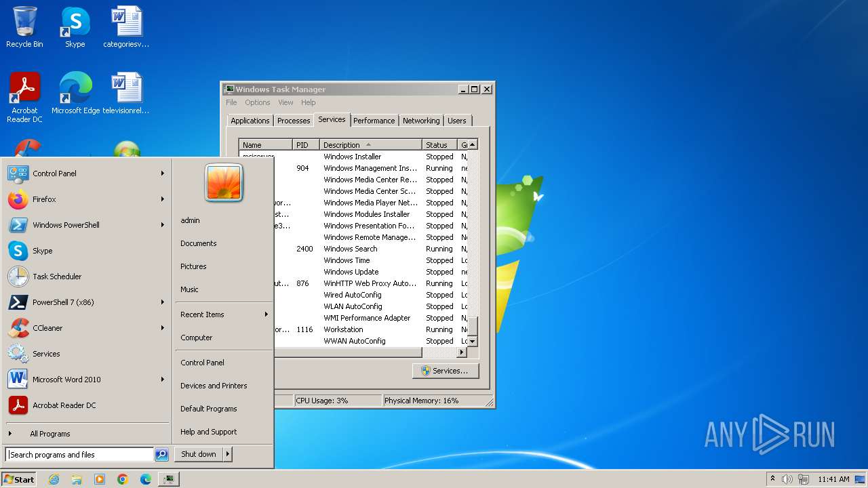
Task: Click the user account picture in Start menu
Action: coord(224,182)
